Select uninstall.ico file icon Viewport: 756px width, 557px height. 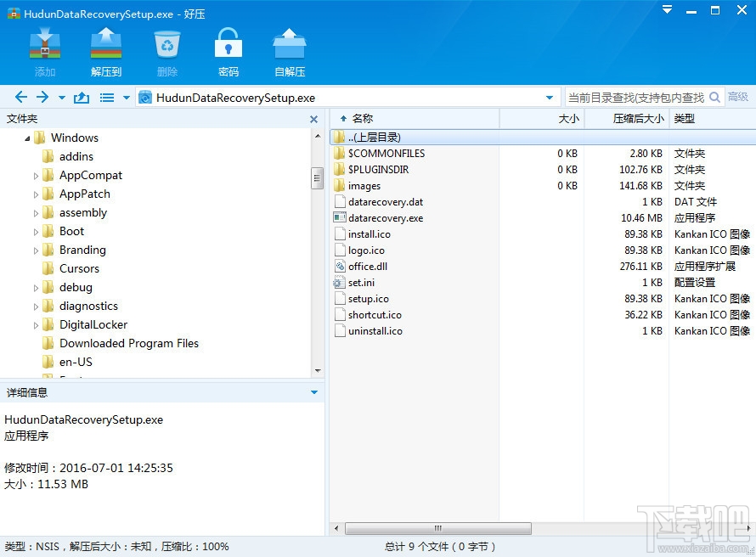click(340, 331)
